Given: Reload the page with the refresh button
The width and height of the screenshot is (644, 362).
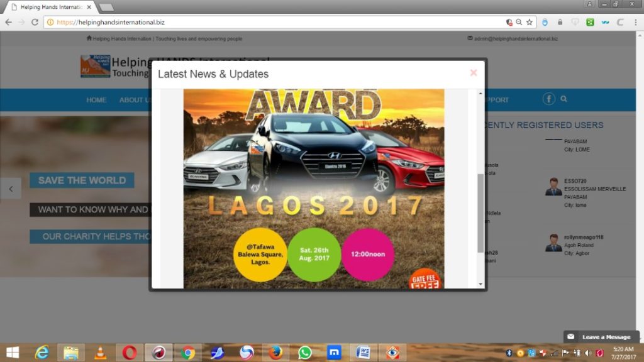Looking at the screenshot, I should [x=35, y=22].
